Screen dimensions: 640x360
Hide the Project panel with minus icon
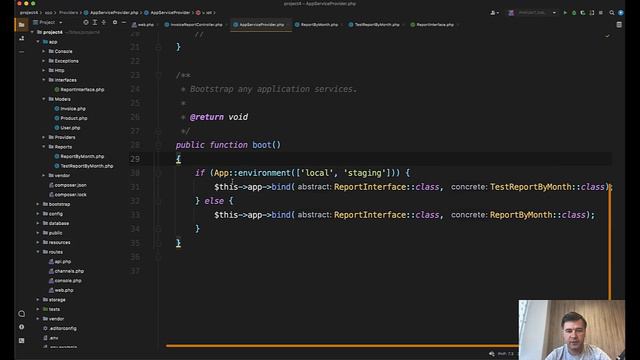pyautogui.click(x=124, y=22)
